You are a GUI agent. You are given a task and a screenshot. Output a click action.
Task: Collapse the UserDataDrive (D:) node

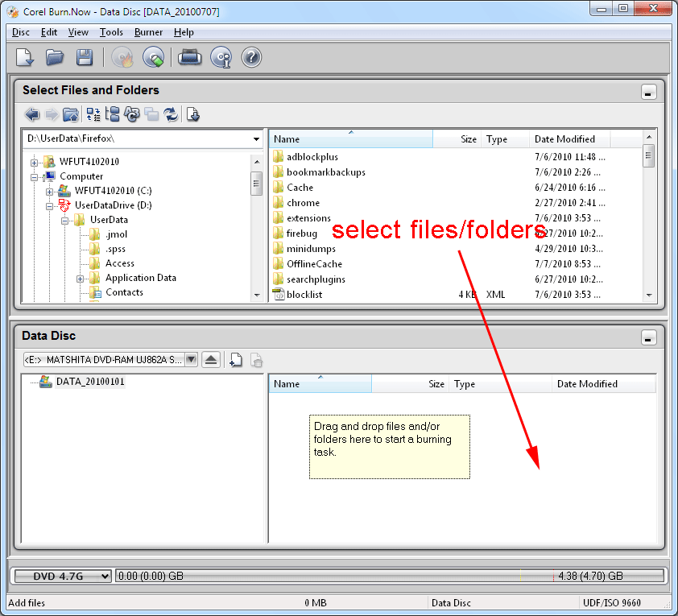(49, 206)
